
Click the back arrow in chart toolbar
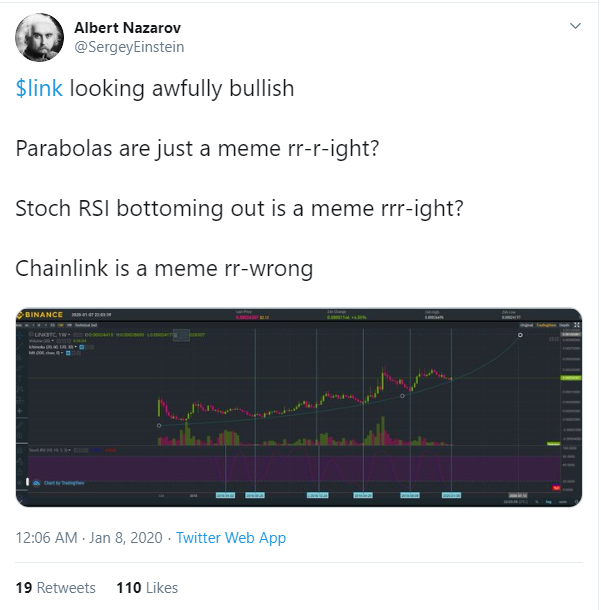tap(20, 410)
